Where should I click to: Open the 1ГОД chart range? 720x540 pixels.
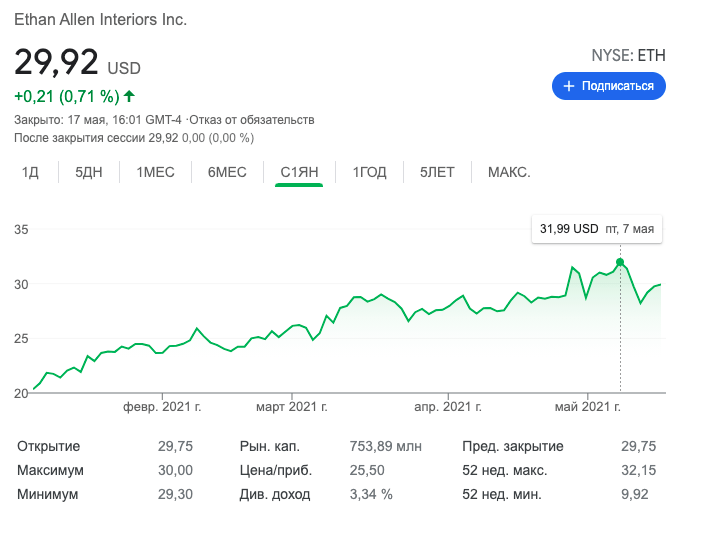pos(369,172)
